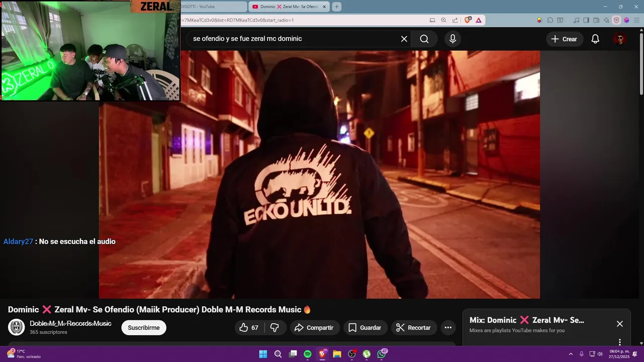Open the Mix panel three-dot menu

(620, 342)
